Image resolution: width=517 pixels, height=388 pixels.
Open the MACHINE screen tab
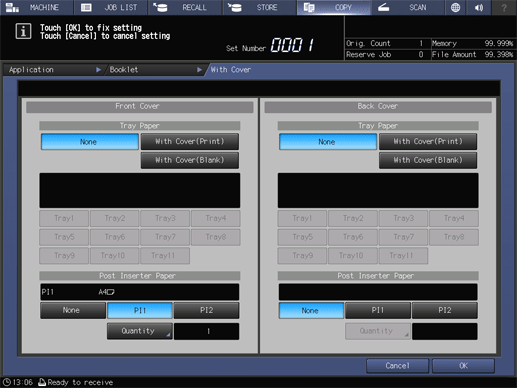click(x=37, y=7)
